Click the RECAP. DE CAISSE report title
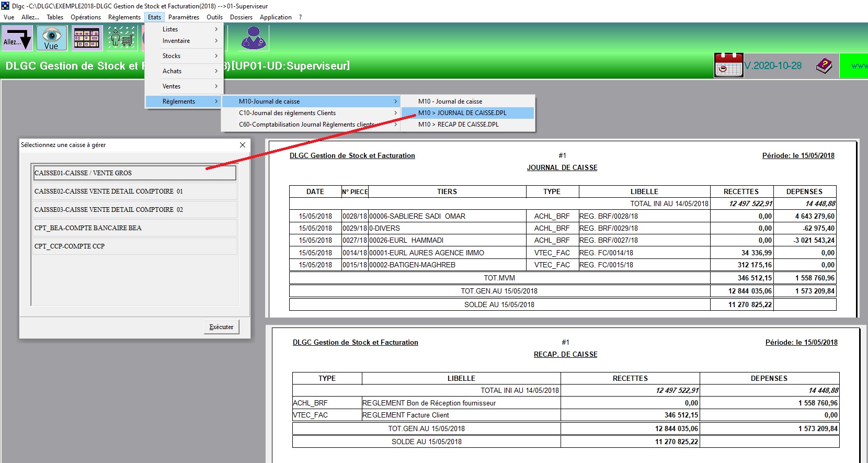This screenshot has width=868, height=463. pyautogui.click(x=566, y=355)
